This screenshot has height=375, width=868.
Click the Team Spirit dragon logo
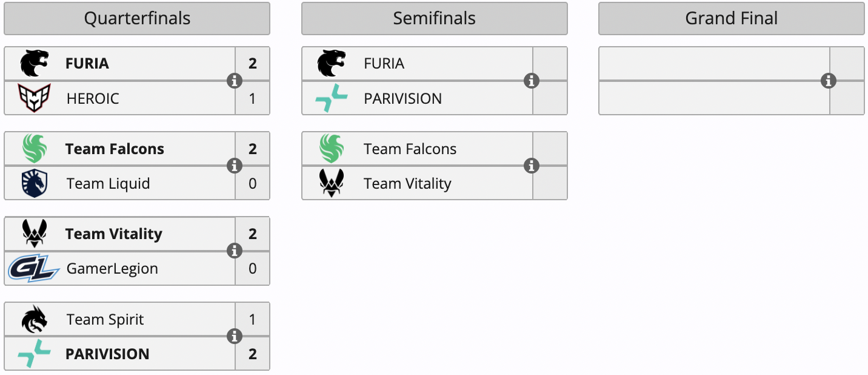34,320
